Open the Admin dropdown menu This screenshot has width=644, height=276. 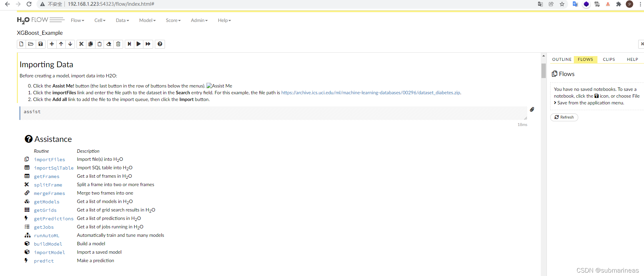[199, 20]
